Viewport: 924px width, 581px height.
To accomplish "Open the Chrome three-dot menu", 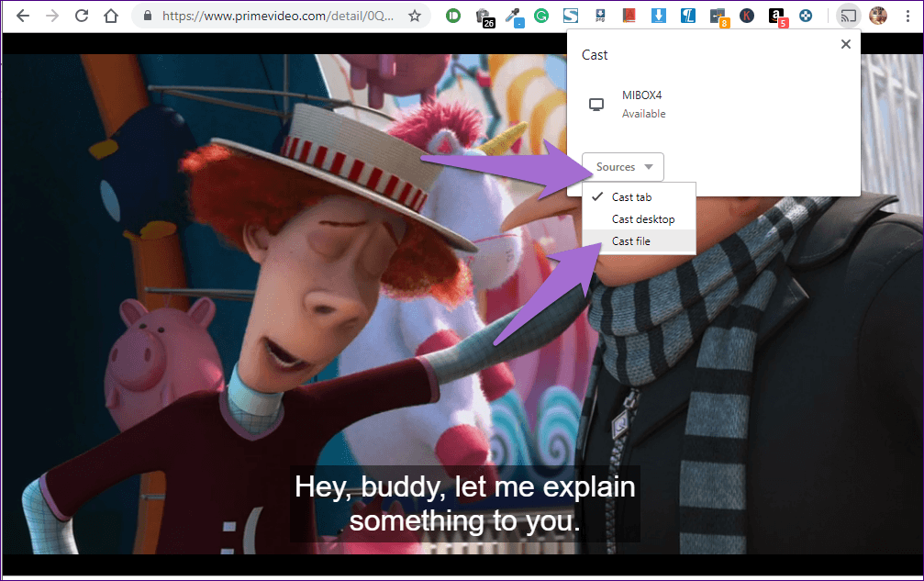I will coord(907,16).
